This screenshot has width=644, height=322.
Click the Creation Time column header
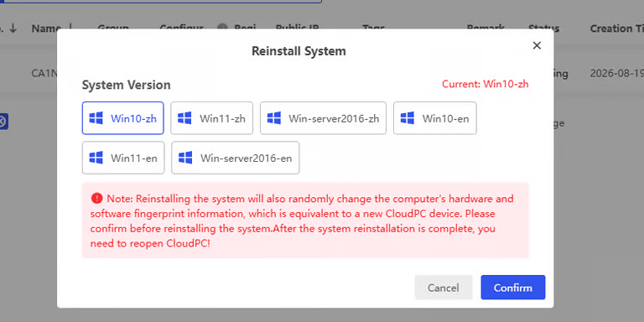pos(617,29)
